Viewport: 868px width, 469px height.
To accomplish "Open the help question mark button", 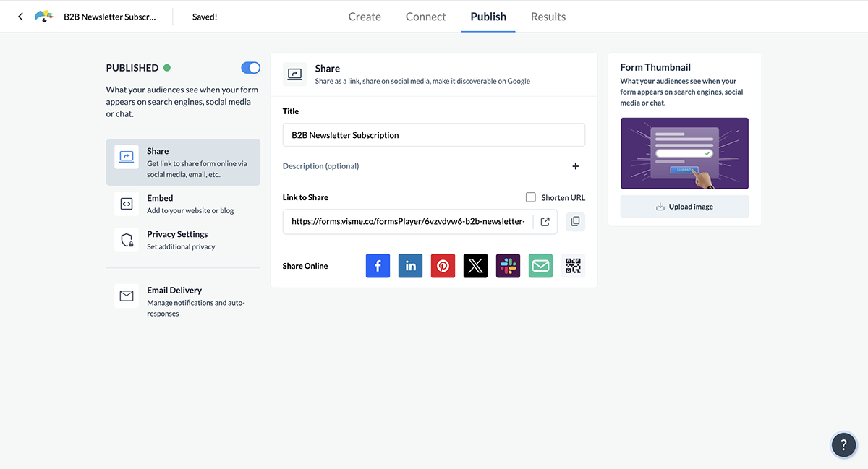I will 843,444.
